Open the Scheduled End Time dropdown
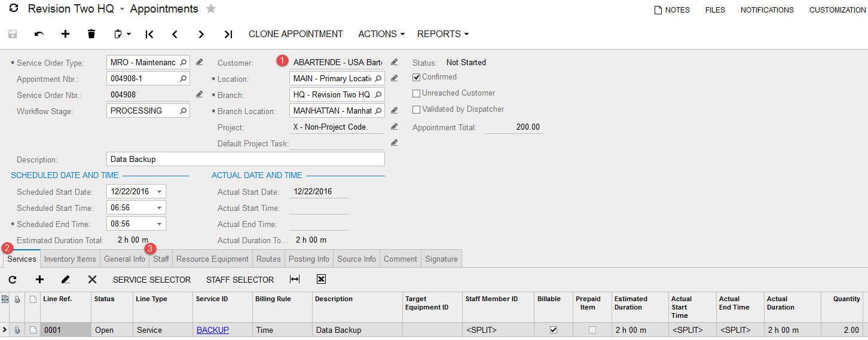The width and height of the screenshot is (868, 340). click(159, 224)
